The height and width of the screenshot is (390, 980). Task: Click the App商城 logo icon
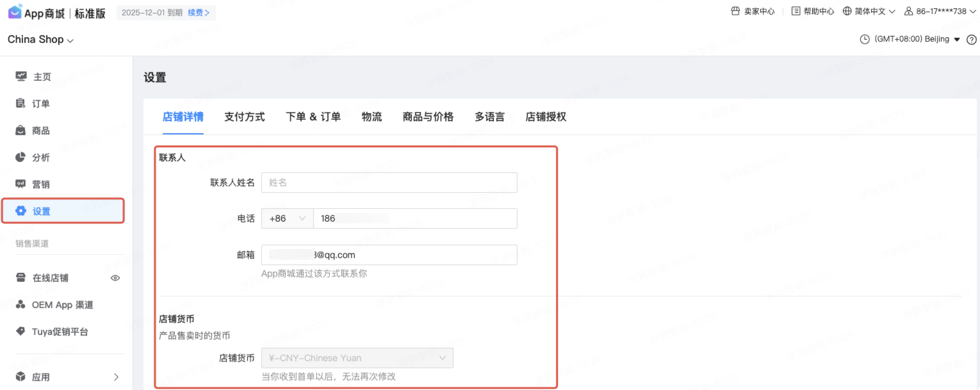pyautogui.click(x=15, y=12)
